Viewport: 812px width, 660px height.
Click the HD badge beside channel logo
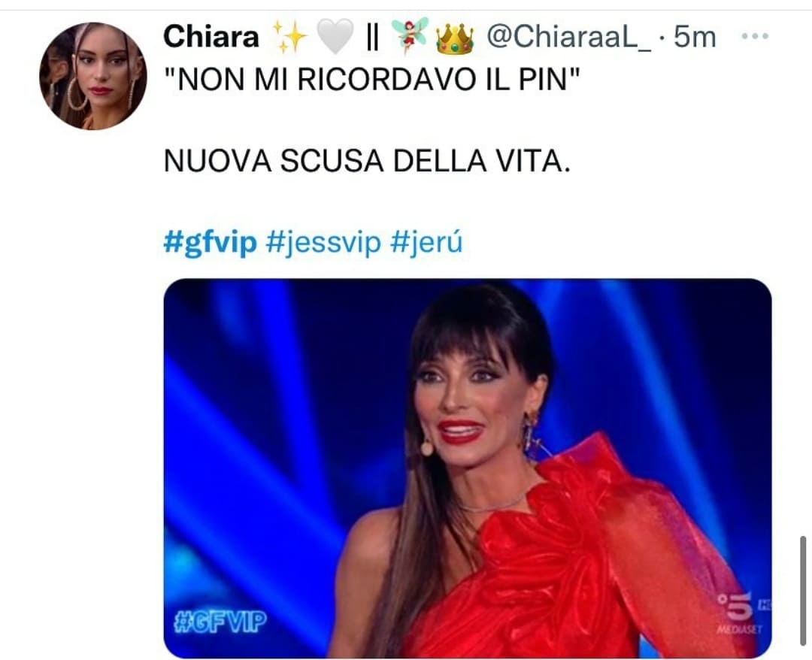tap(765, 603)
